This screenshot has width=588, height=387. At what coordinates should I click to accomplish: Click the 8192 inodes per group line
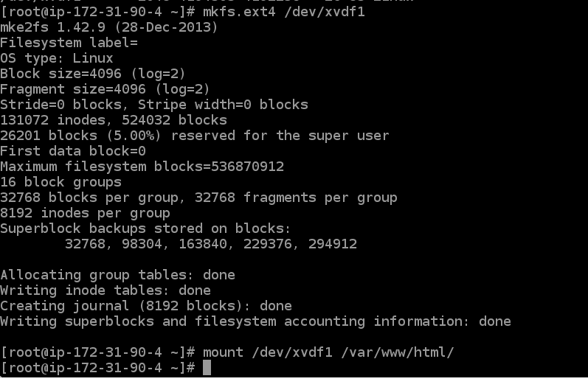pyautogui.click(x=85, y=213)
